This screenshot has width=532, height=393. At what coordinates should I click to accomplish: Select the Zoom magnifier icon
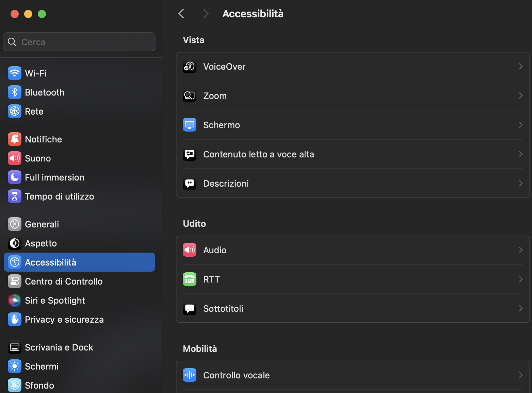click(190, 96)
